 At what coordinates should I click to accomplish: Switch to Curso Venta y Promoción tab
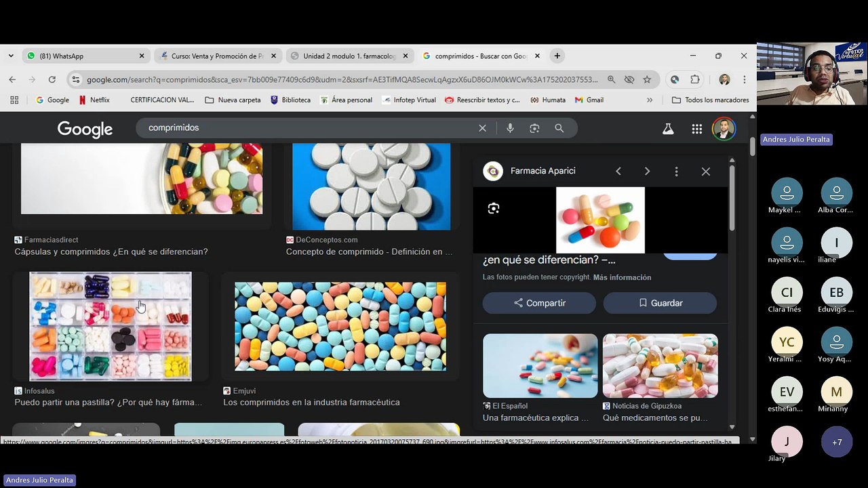tap(218, 56)
